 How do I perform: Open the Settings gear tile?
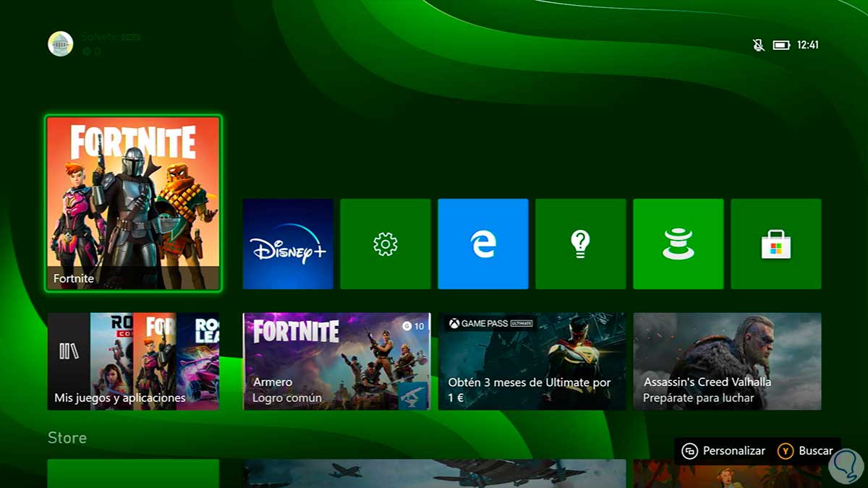click(386, 244)
